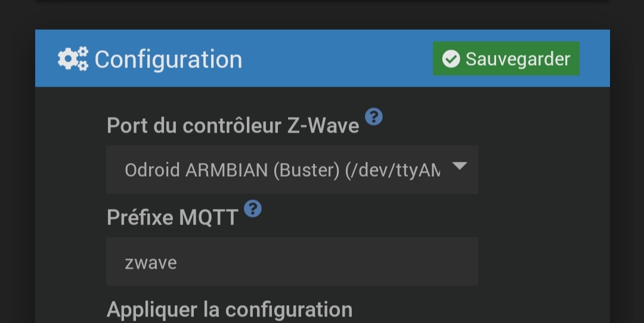Save the configuration with Sauvegarder button
Image resolution: width=644 pixels, height=323 pixels.
click(506, 59)
